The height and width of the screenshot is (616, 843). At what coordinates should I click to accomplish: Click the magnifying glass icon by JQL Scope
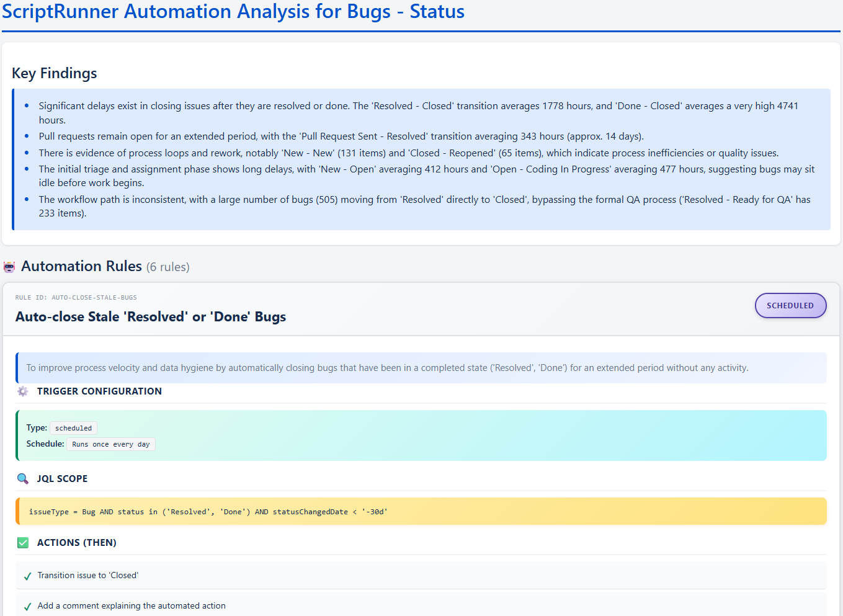coord(23,479)
